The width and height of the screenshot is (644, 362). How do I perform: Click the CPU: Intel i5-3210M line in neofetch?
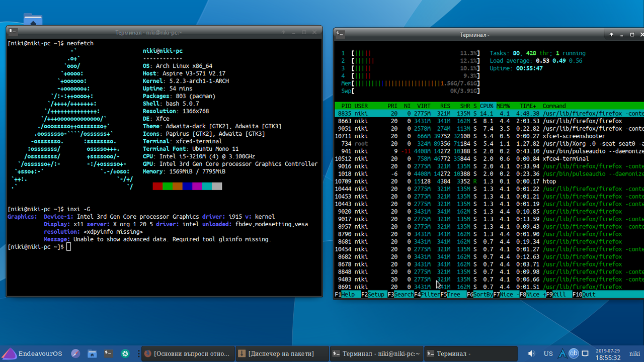pyautogui.click(x=199, y=156)
